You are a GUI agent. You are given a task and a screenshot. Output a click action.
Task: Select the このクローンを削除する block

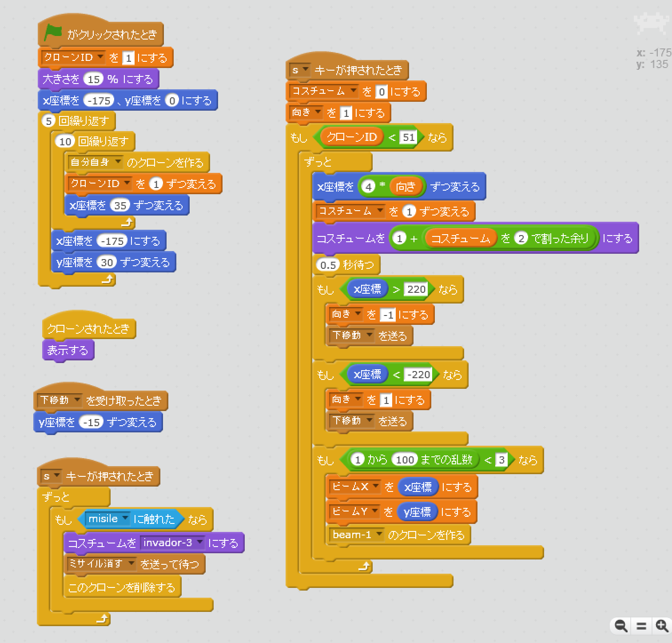point(121,587)
